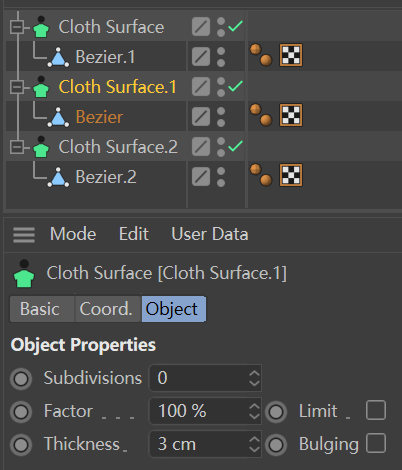Click the layer slash icon for Cloth Surface.2
Image resolution: width=402 pixels, height=470 pixels.
tap(201, 147)
